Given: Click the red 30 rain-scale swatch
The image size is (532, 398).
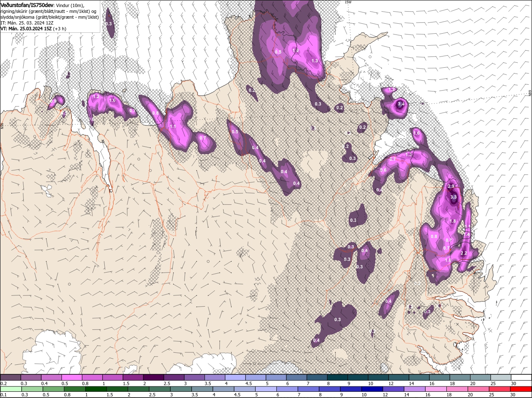Looking at the screenshot, I should pos(520,389).
